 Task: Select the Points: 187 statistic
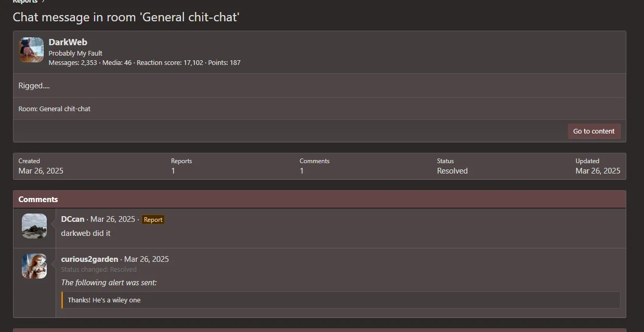point(225,63)
